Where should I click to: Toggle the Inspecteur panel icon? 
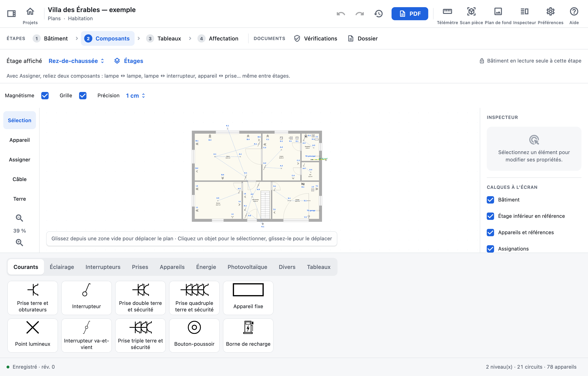tap(525, 16)
